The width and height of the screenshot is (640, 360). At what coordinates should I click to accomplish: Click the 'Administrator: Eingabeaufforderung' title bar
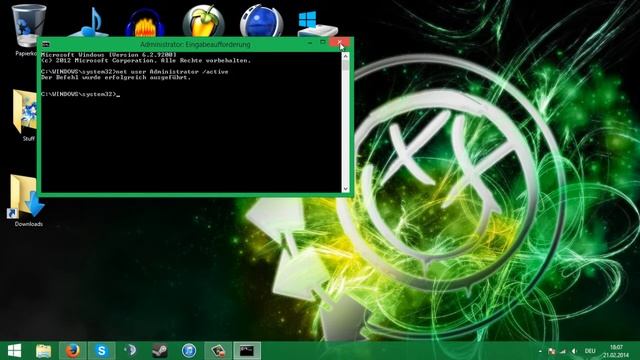(195, 44)
